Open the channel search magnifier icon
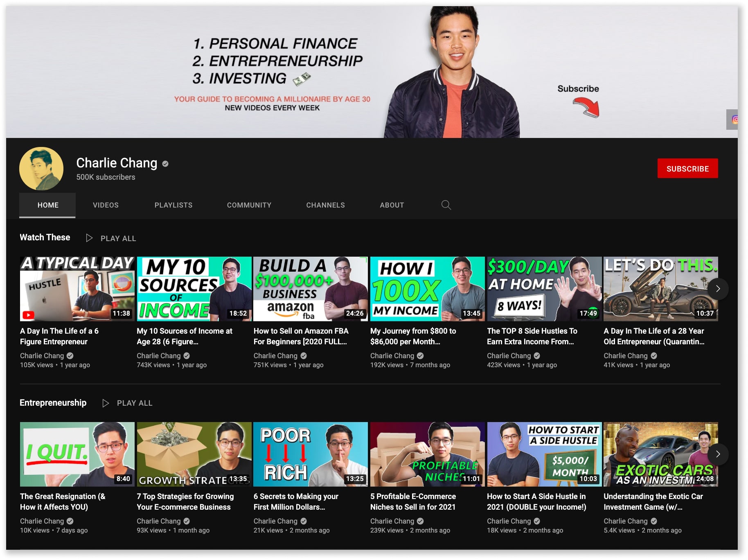748x560 pixels. [446, 205]
